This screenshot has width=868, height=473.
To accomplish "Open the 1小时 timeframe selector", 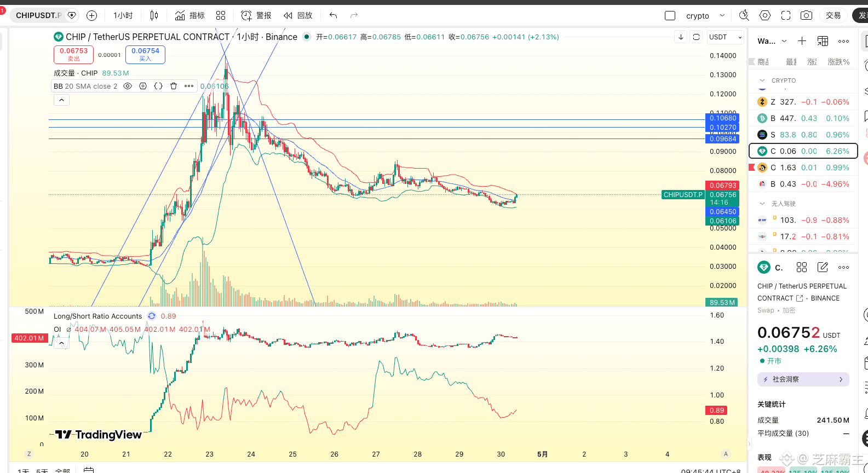I will (x=123, y=15).
